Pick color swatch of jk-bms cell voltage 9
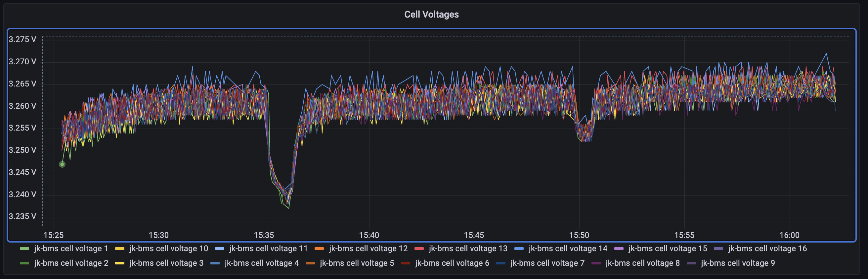The height and width of the screenshot is (279, 868). pos(691,263)
